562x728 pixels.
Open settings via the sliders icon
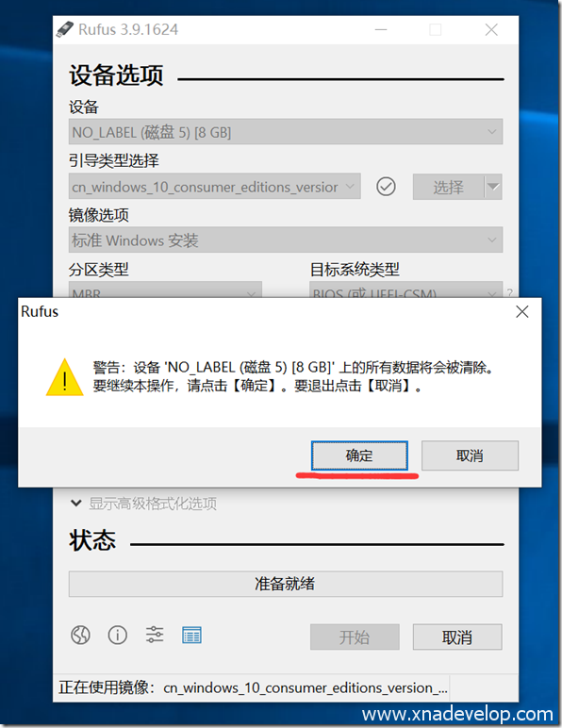pyautogui.click(x=155, y=635)
